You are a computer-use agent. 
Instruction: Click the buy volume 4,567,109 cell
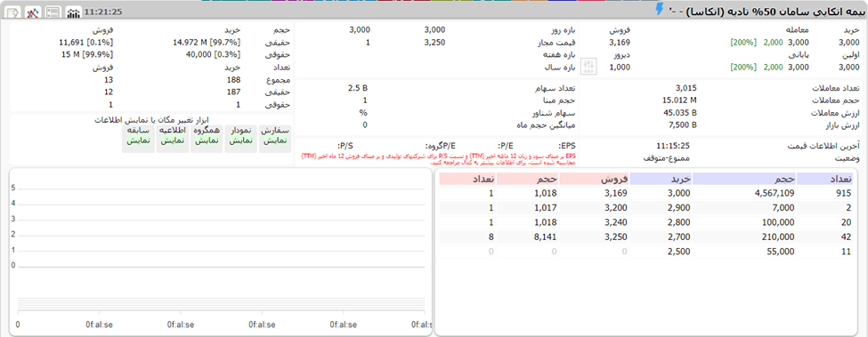click(775, 193)
